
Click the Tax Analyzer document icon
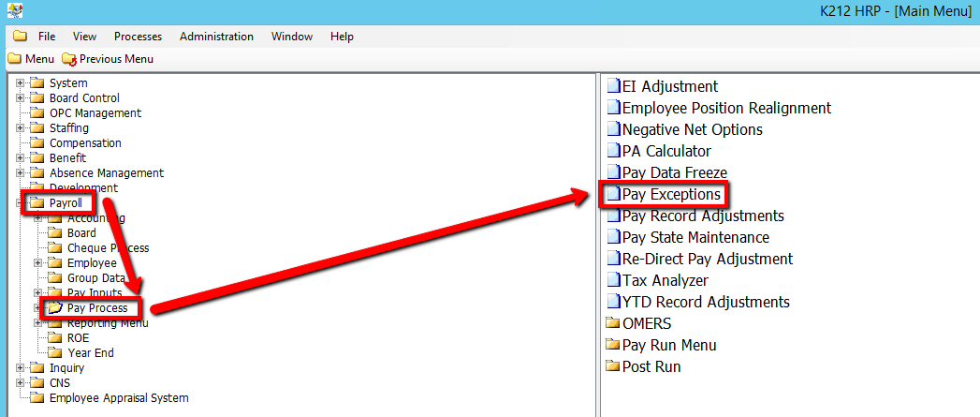(613, 280)
